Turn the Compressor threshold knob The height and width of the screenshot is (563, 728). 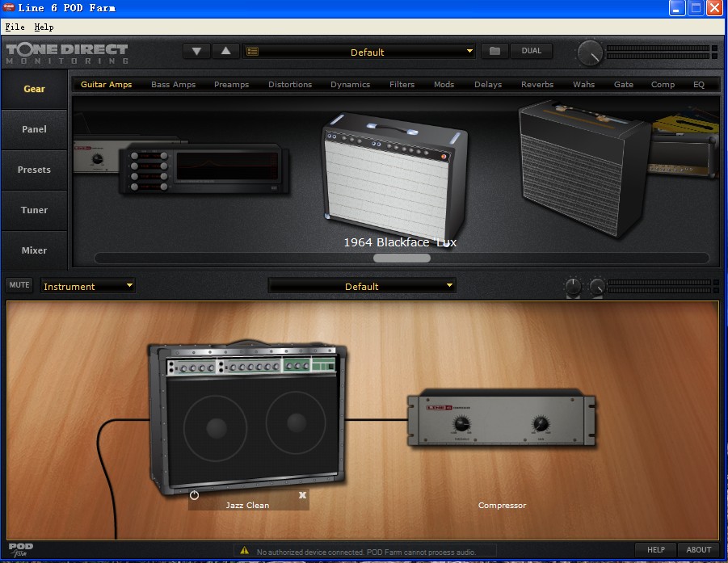tap(461, 423)
